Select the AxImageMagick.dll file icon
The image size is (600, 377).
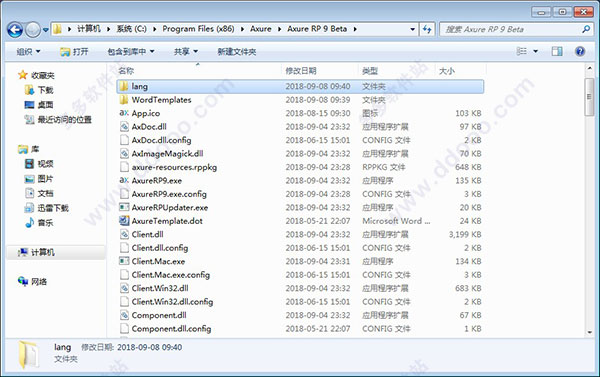[124, 153]
